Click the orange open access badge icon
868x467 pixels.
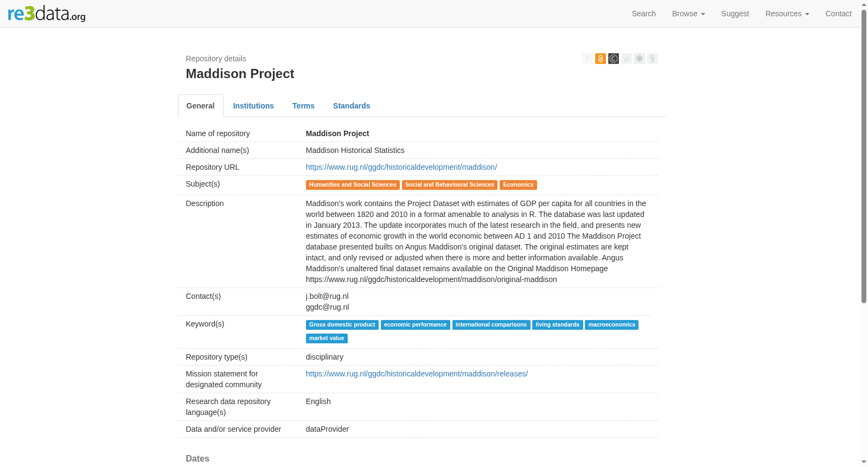pyautogui.click(x=601, y=59)
